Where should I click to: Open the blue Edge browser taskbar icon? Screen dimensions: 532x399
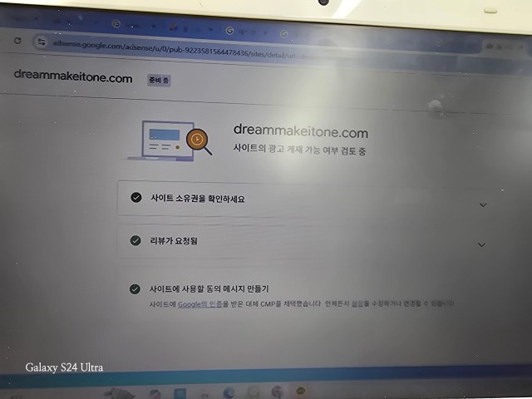[229, 393]
